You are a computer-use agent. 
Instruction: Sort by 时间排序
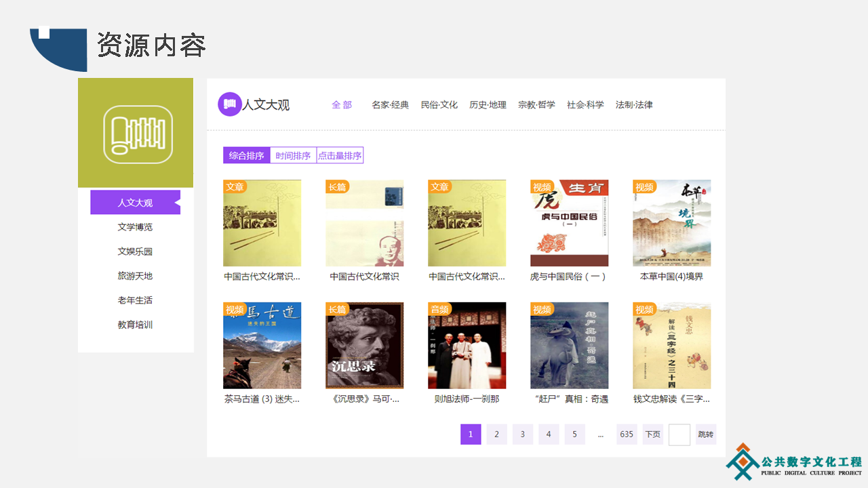(x=294, y=155)
